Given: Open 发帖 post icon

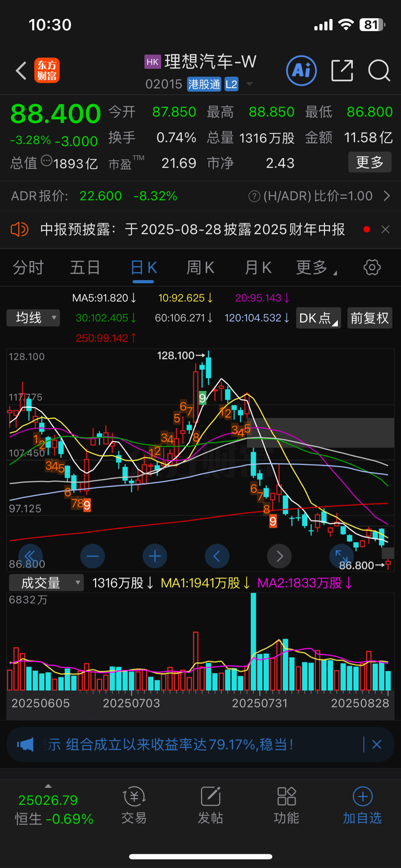Looking at the screenshot, I should pos(210,805).
